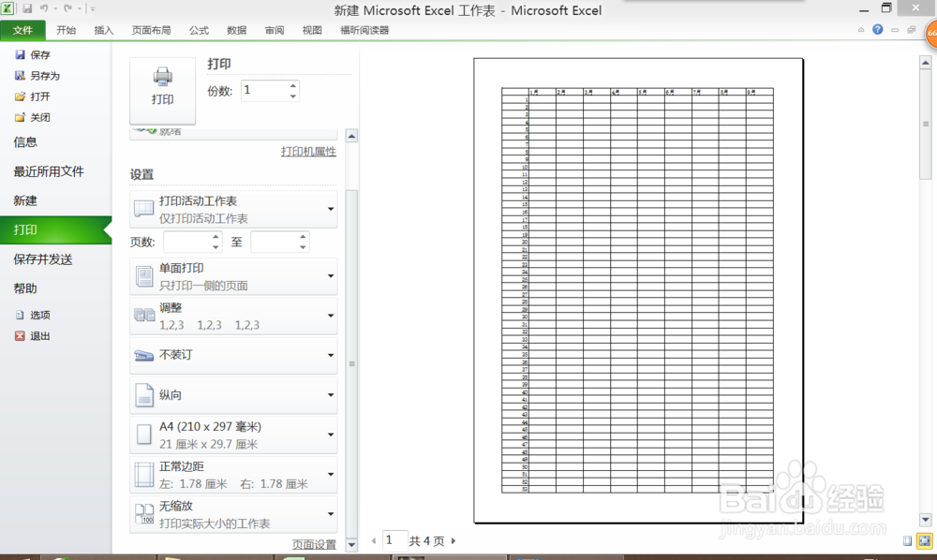Click the large Print button

[x=162, y=90]
